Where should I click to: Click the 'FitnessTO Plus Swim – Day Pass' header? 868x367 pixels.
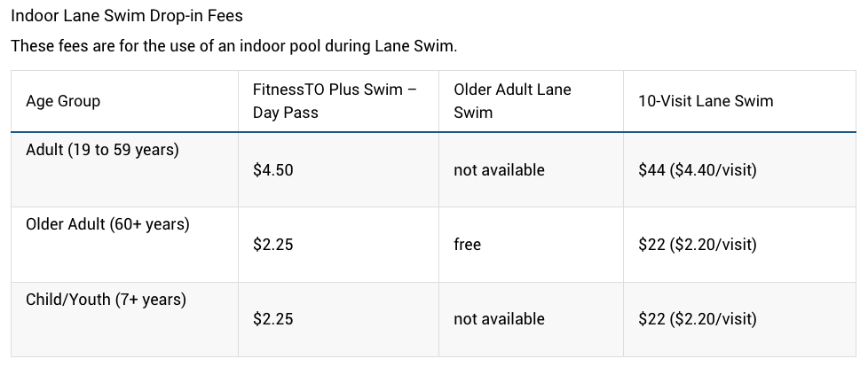(x=335, y=100)
